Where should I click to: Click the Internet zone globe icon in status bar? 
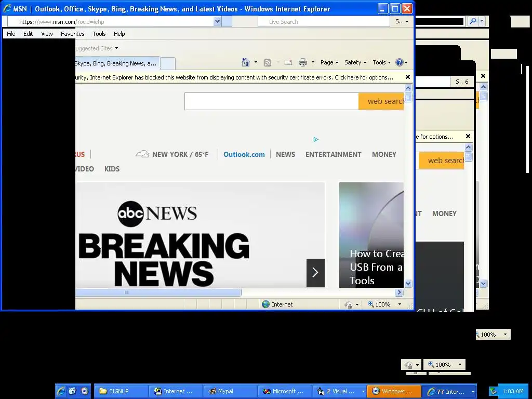pos(265,304)
